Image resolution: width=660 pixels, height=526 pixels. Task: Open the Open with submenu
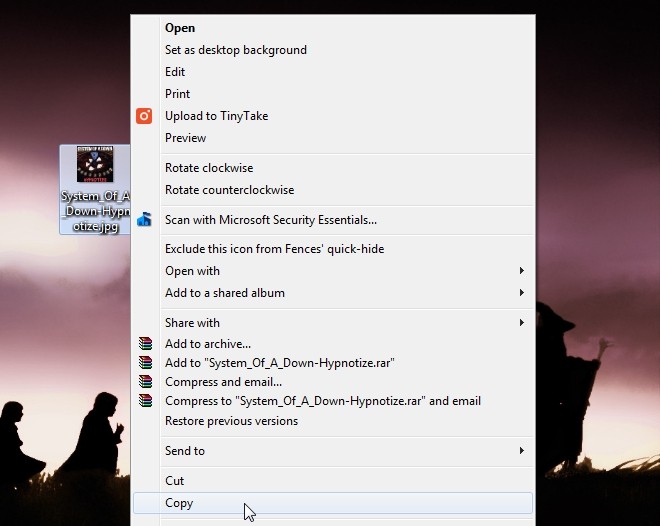pyautogui.click(x=333, y=271)
